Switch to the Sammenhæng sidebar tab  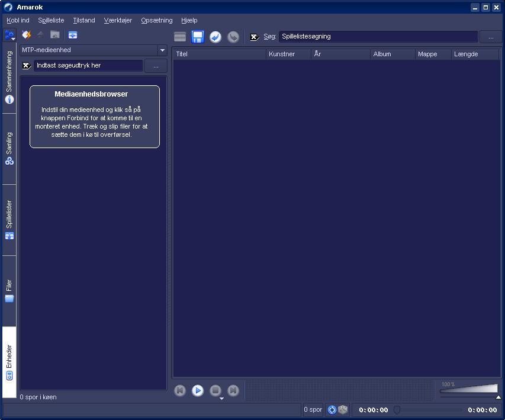pyautogui.click(x=9, y=78)
